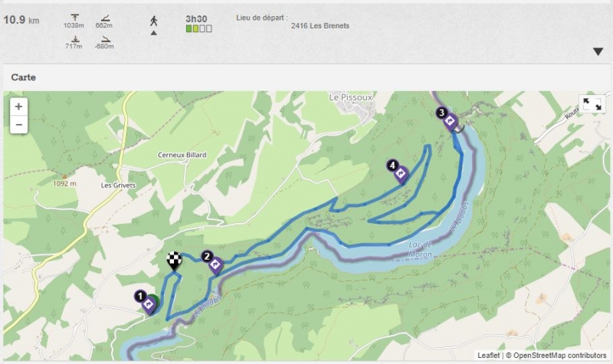Toggle fullscreen map view
613x364 pixels.
pos(592,104)
